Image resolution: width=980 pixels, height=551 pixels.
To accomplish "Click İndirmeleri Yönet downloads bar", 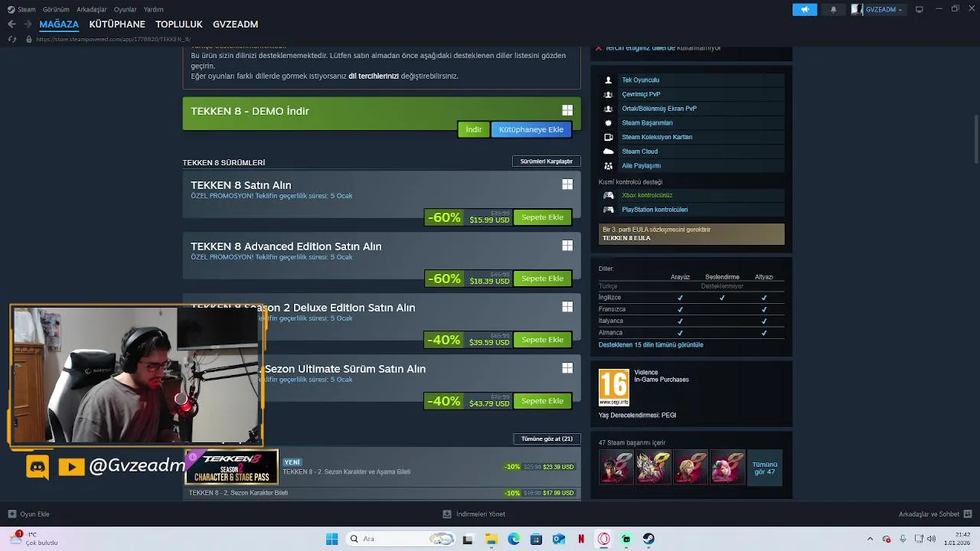I will coord(474,514).
